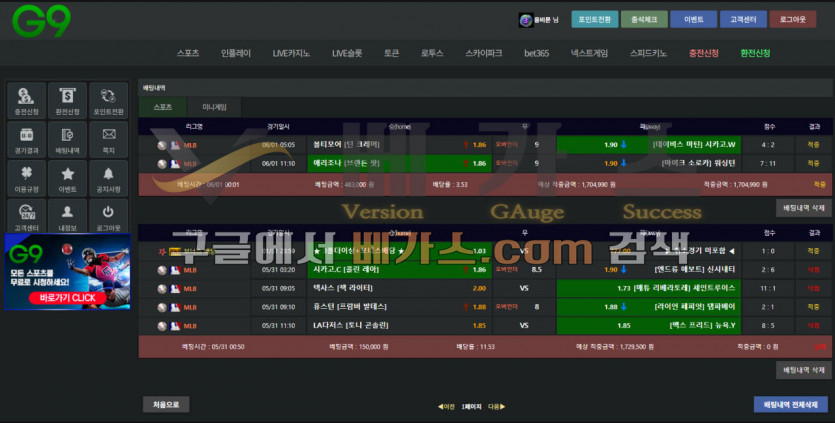Open 배팅내역 slip icon in sidebar

[x=67, y=139]
